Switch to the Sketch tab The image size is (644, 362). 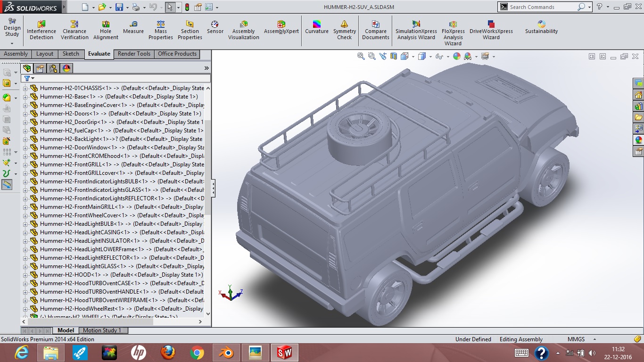point(71,54)
